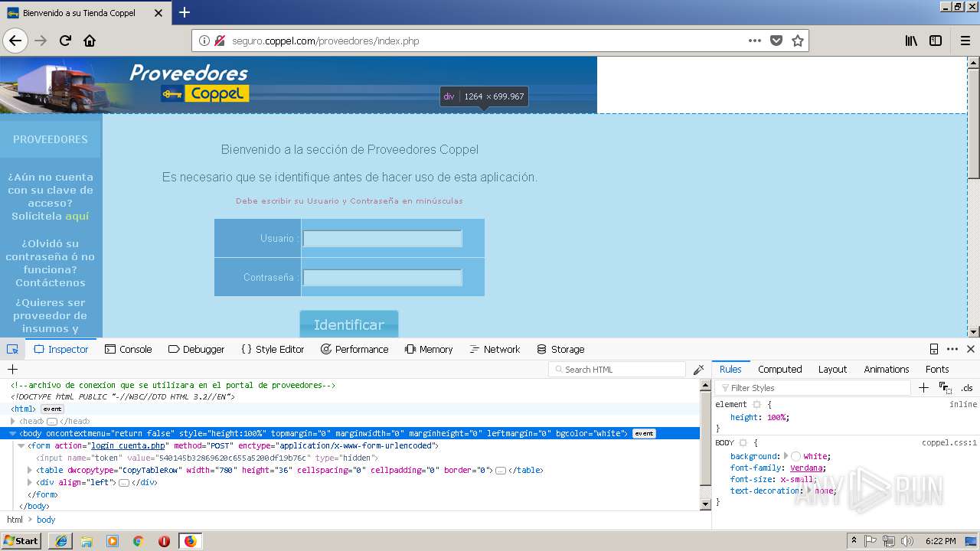Open a new browser tab
Screen dimensions: 980x551
(185, 12)
